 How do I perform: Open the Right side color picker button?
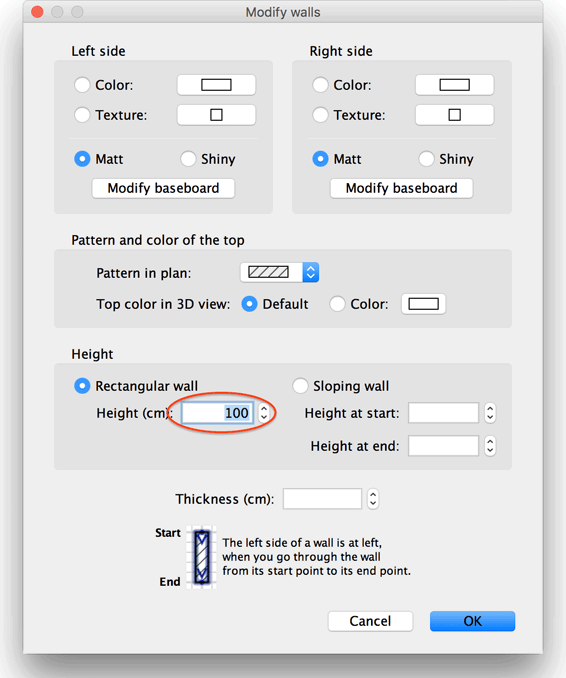pyautogui.click(x=454, y=85)
